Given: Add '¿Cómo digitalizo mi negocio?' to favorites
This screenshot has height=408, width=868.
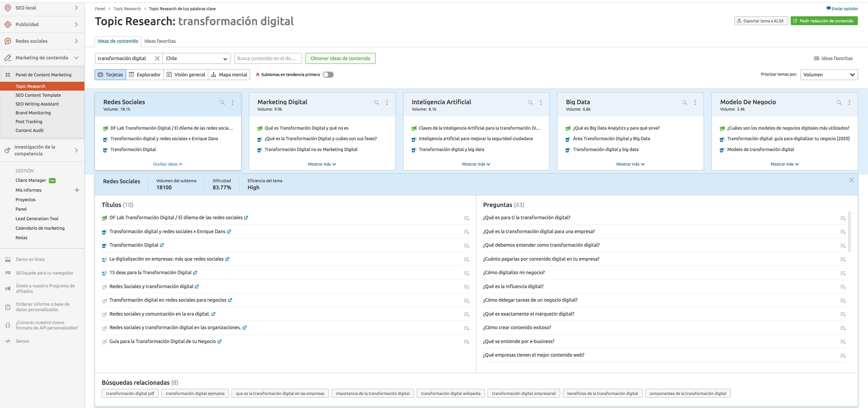Looking at the screenshot, I should click(843, 273).
